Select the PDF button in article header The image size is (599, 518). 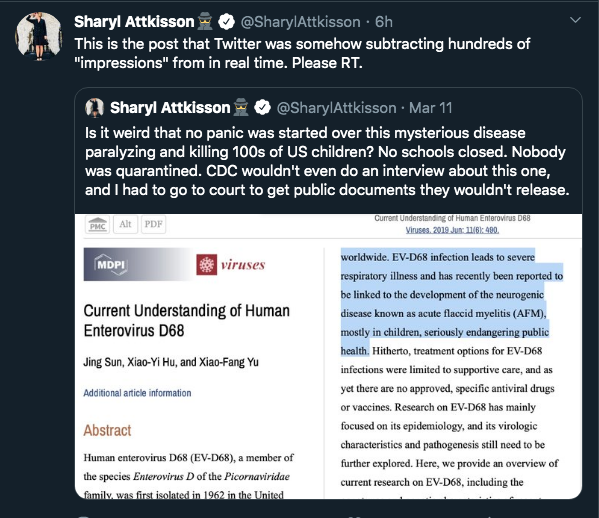(x=154, y=224)
